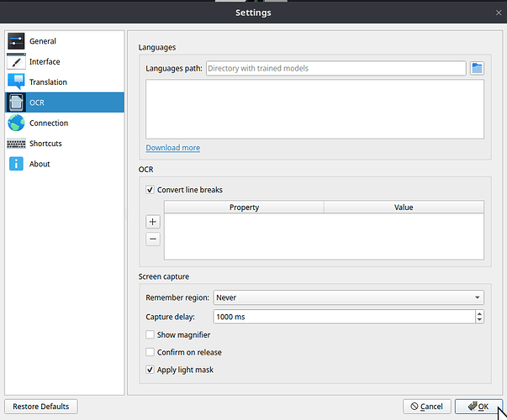Click the General settings sliders icon
Viewport: 507px width, 420px height.
16,41
